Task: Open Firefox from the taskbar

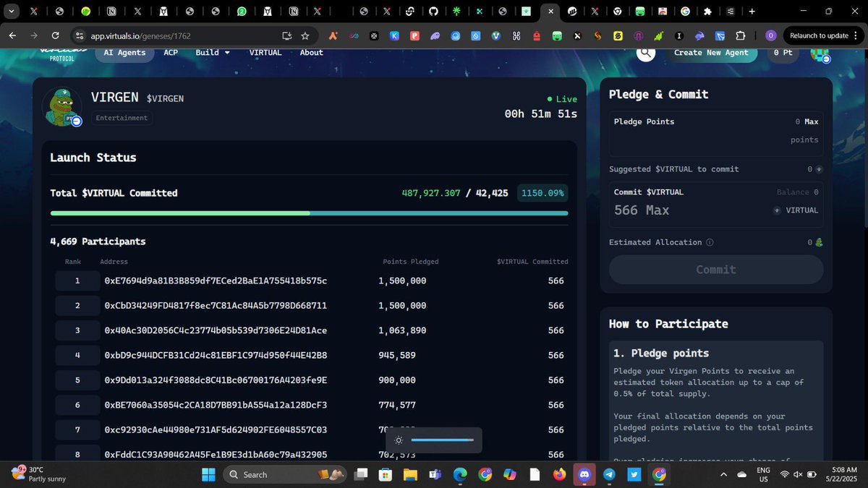Action: point(559,474)
